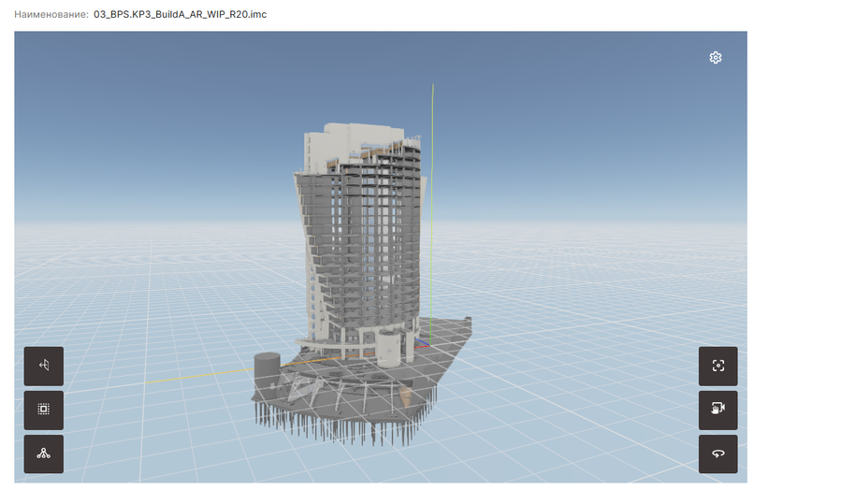Switch the camera navigation mode
This screenshot has height=504, width=856.
click(718, 410)
